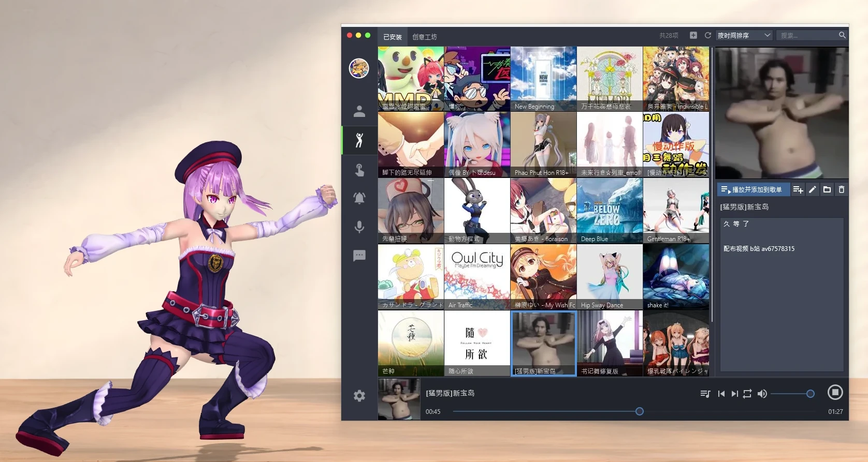Select the dance motion sidebar icon
Viewport: 868px width, 462px height.
point(359,140)
